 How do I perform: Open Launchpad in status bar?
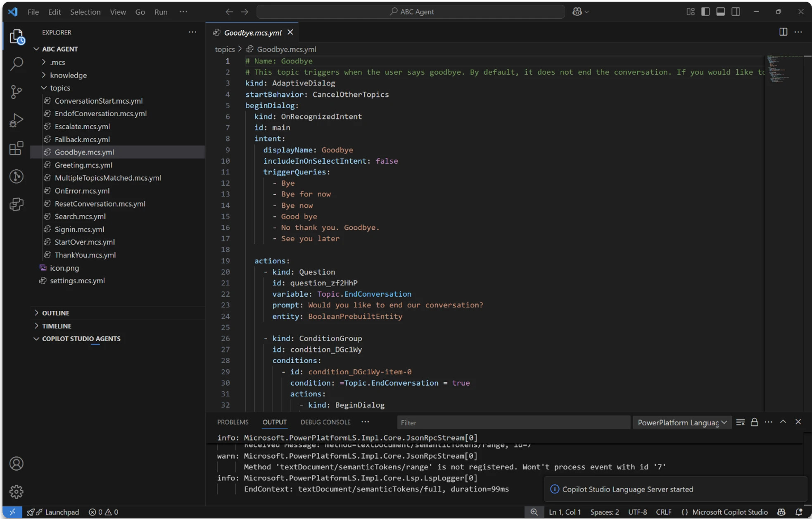pyautogui.click(x=53, y=512)
